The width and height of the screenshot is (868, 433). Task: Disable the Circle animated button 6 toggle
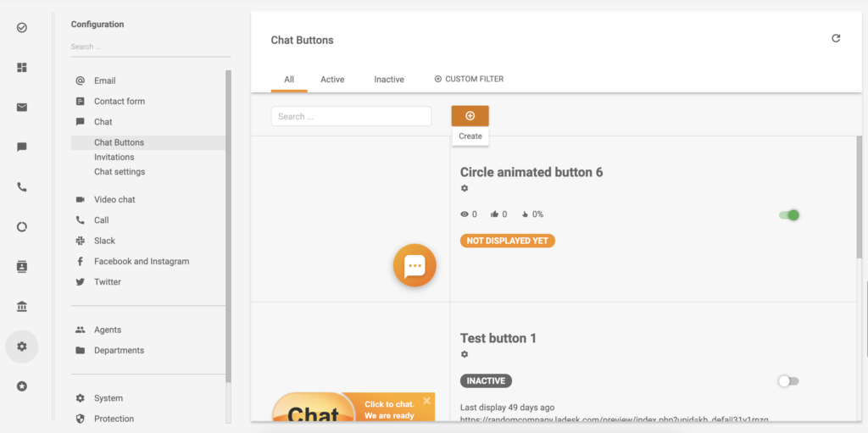point(789,215)
